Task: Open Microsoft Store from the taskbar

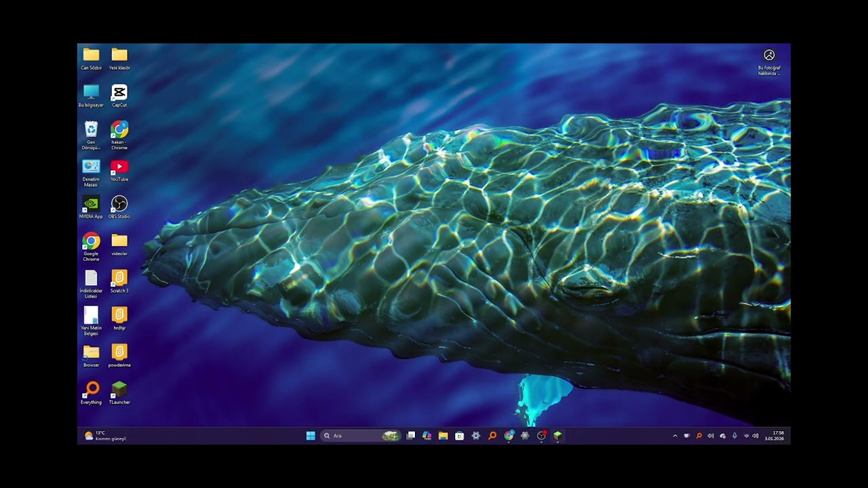Action: 459,436
